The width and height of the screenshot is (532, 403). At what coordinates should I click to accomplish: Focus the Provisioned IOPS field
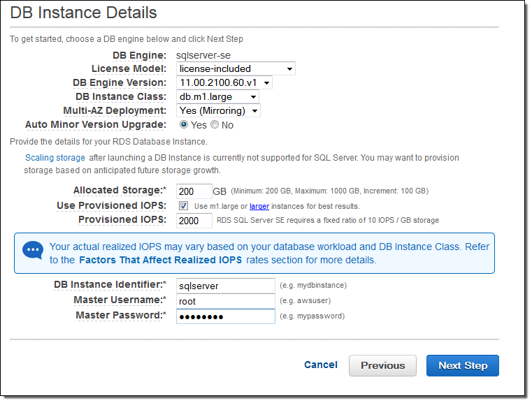[194, 221]
